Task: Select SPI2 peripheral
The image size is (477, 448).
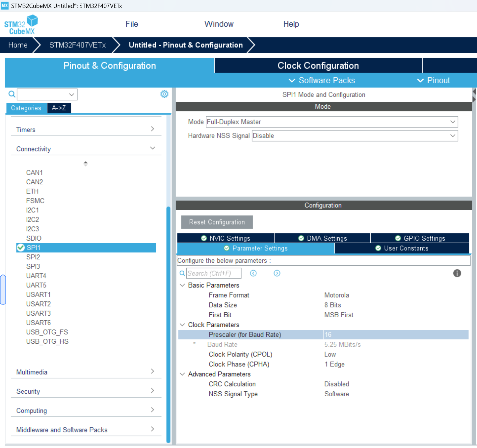Action: tap(33, 257)
